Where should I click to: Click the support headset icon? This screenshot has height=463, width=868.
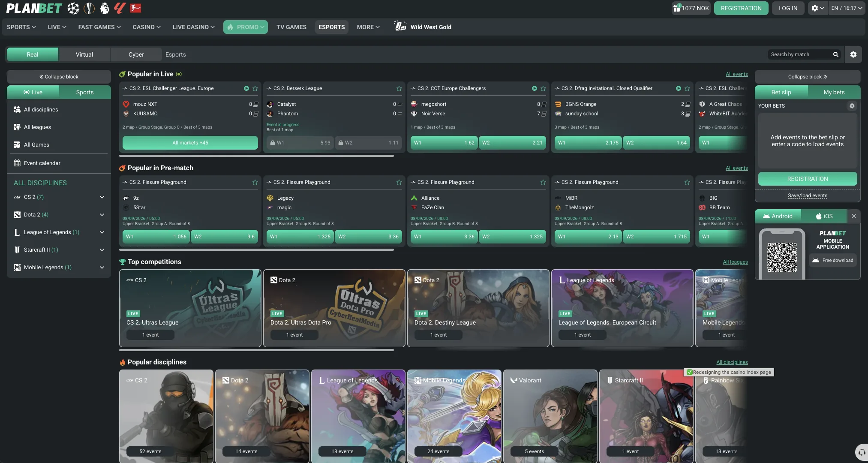click(862, 453)
